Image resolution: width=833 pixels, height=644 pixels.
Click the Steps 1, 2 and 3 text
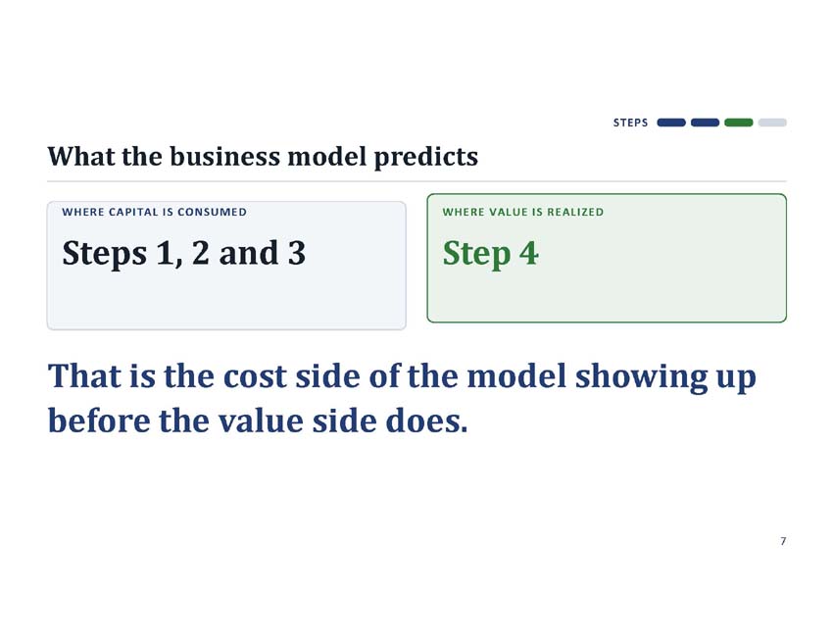(184, 253)
